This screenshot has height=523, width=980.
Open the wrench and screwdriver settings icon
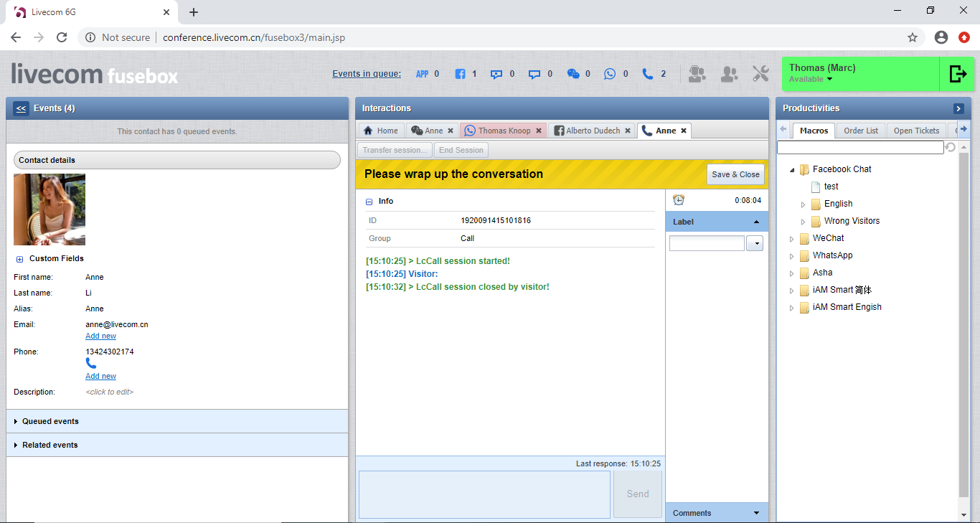(x=760, y=74)
